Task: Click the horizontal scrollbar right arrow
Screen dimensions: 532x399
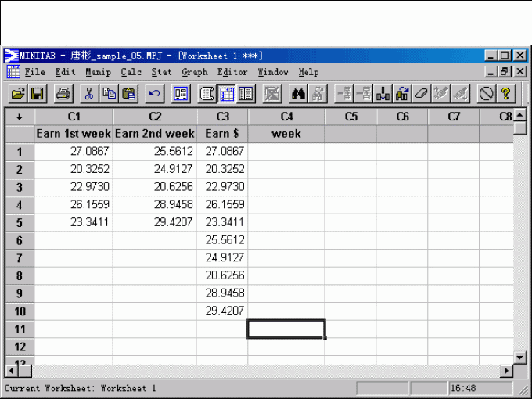Action: [x=507, y=370]
